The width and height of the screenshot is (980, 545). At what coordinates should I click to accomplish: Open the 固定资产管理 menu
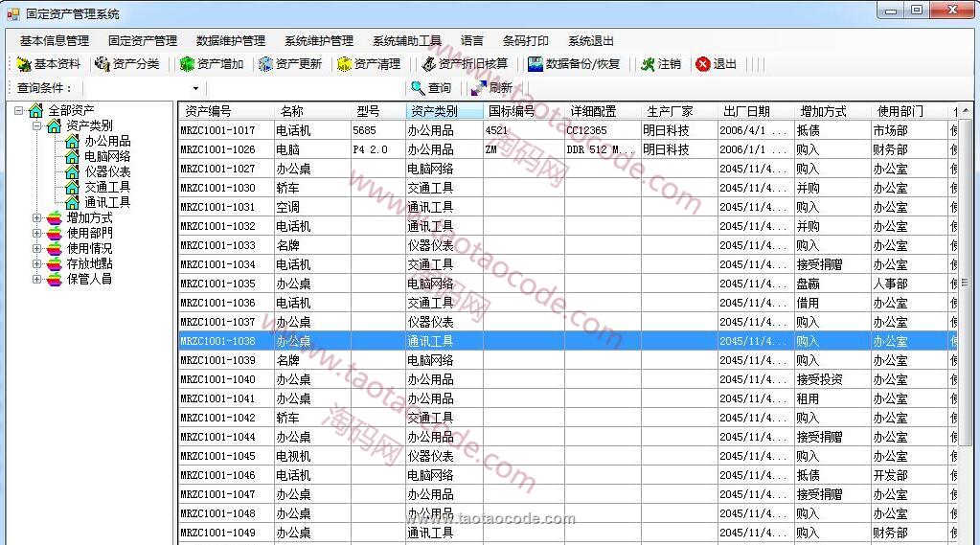pyautogui.click(x=142, y=41)
